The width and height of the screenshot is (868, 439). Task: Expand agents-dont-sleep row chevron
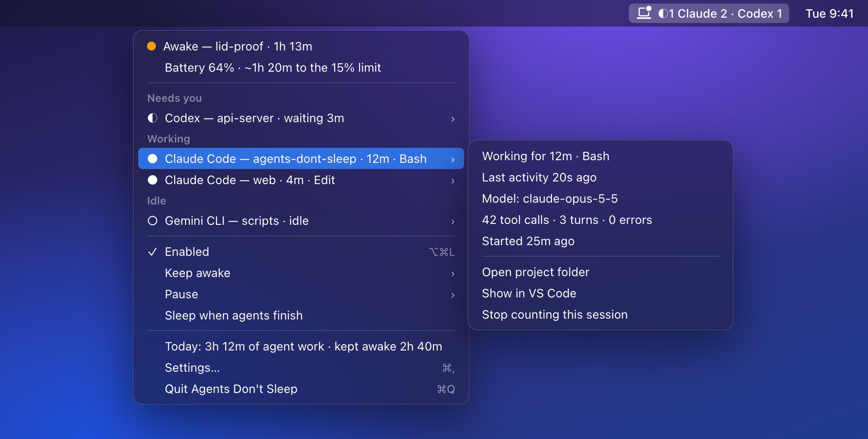click(453, 159)
